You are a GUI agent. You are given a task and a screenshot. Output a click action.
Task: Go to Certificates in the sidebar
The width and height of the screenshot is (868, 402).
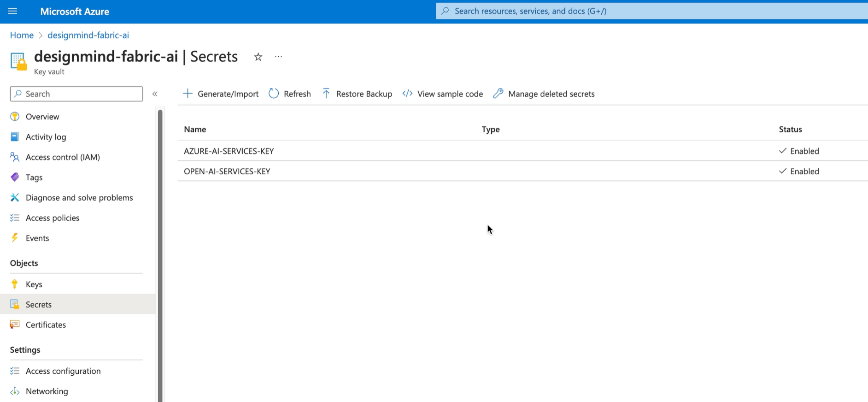[46, 325]
